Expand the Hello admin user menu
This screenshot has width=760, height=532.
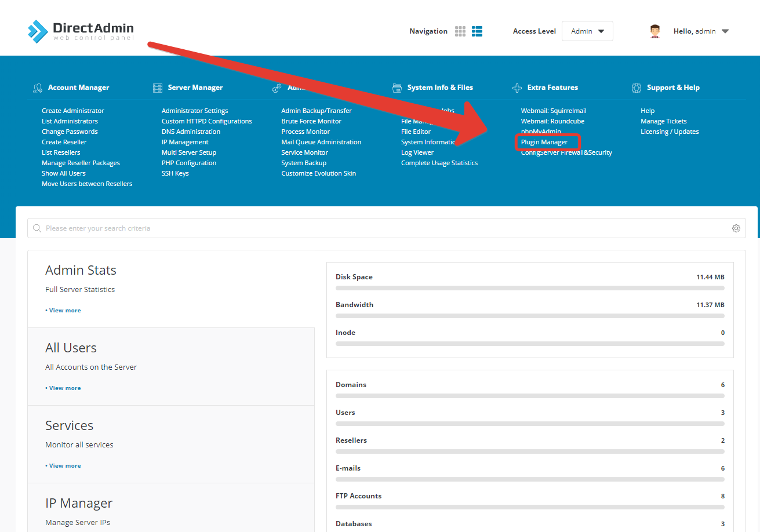pyautogui.click(x=701, y=31)
